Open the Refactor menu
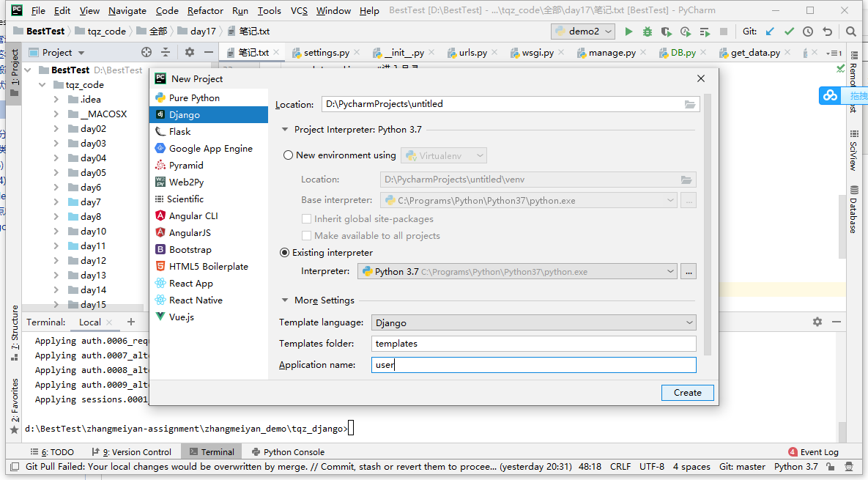The image size is (868, 480). [205, 10]
